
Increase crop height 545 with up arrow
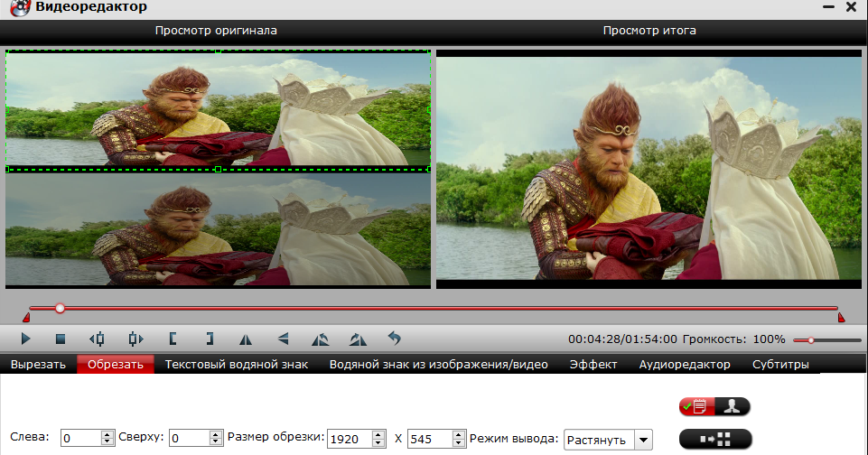(x=459, y=434)
